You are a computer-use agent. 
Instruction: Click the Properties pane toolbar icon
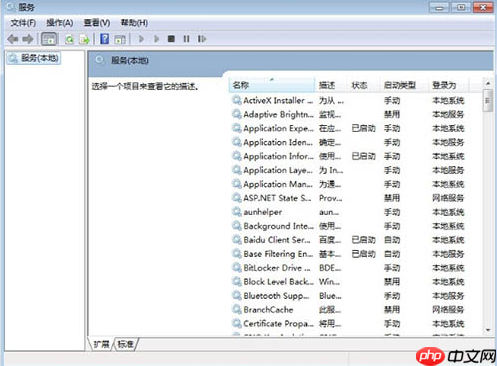click(120, 40)
